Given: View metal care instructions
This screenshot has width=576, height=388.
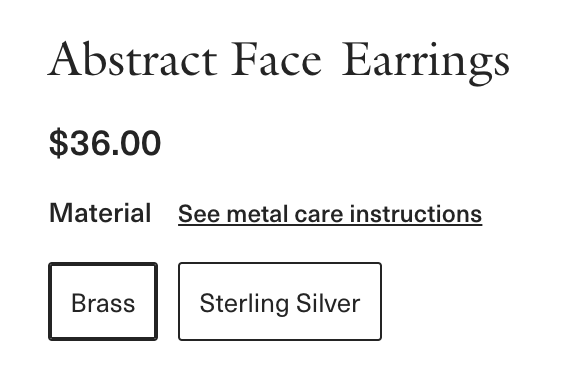Looking at the screenshot, I should point(330,214).
